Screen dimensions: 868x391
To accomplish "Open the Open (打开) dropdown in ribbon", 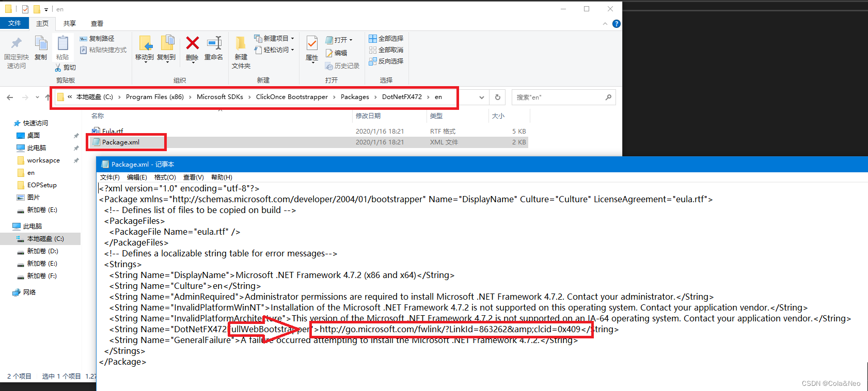I will (339, 40).
